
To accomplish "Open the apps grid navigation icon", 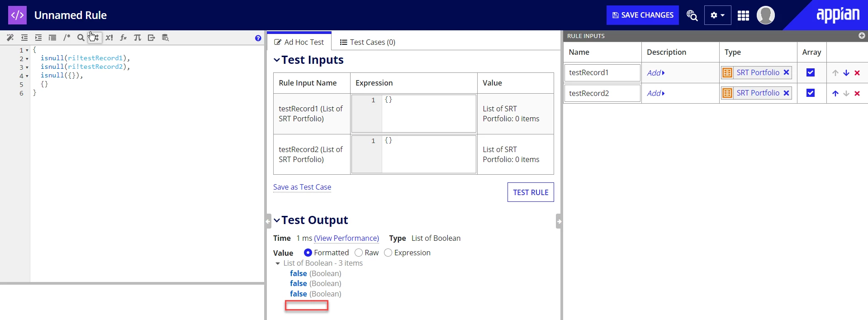I will pos(743,15).
